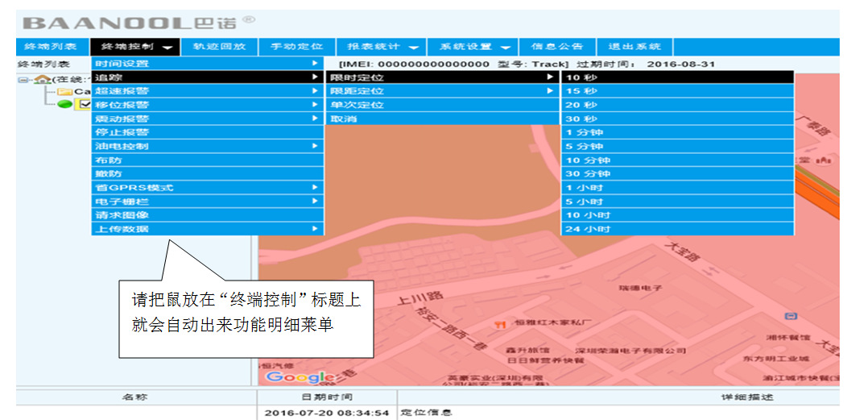868x420 pixels.
Task: Click 退出系统 to log out
Action: tap(634, 47)
